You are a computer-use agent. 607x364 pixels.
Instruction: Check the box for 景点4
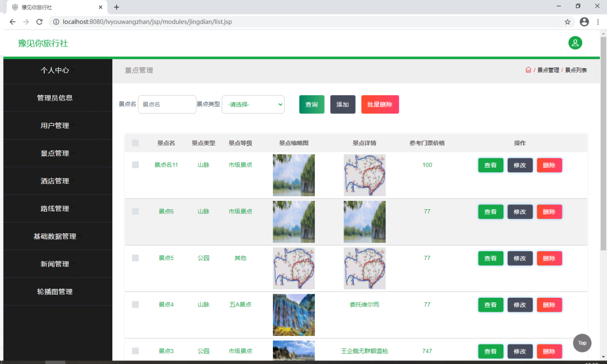point(135,304)
